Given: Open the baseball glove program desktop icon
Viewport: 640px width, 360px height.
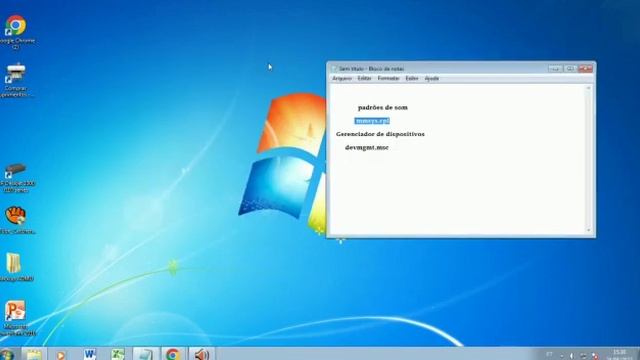Looking at the screenshot, I should pyautogui.click(x=16, y=220).
